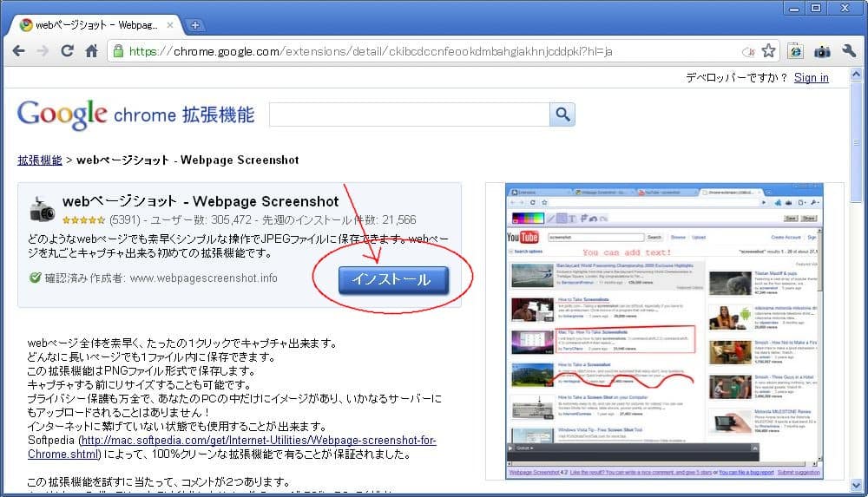
Task: Click the address bar URL
Action: coord(373,51)
